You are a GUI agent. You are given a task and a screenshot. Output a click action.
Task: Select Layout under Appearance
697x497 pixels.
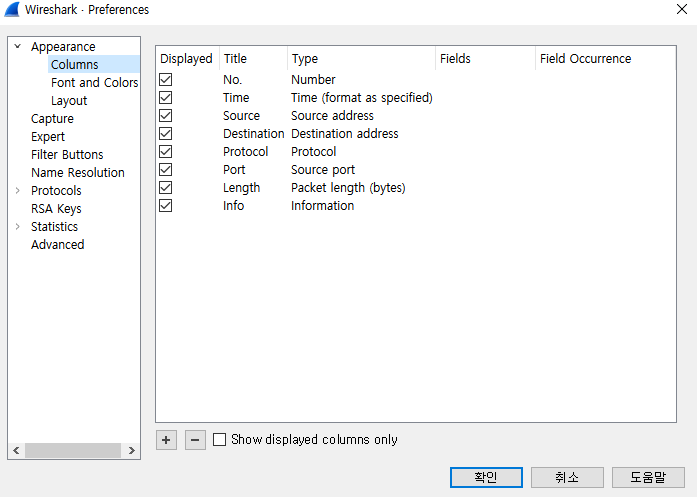[x=69, y=101]
